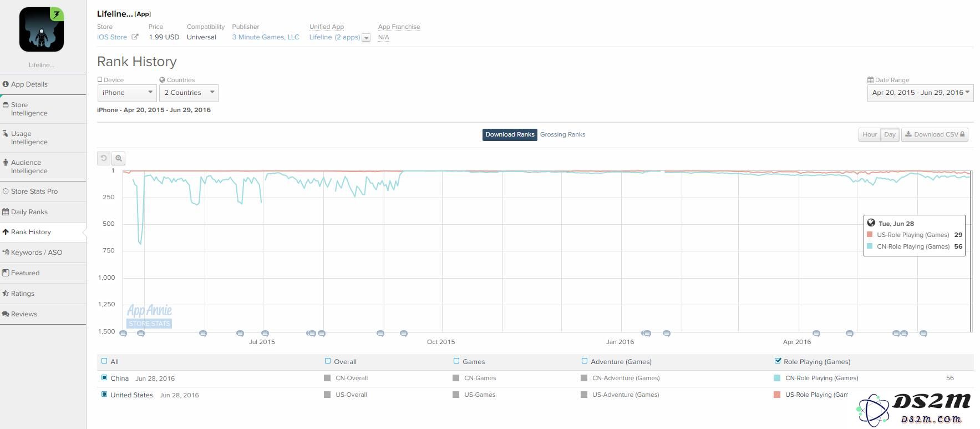Click the chart zoom magnifier icon
The image size is (980, 429).
point(119,158)
